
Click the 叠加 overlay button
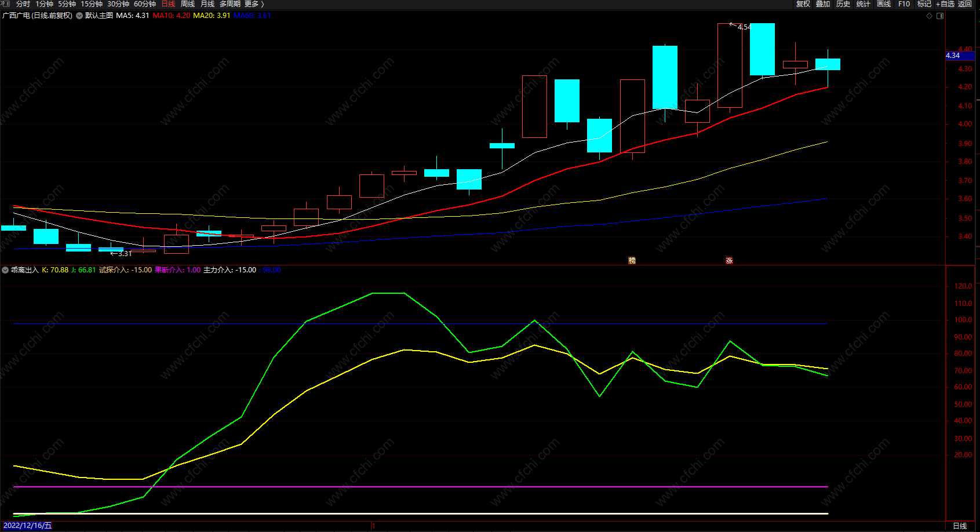[823, 4]
